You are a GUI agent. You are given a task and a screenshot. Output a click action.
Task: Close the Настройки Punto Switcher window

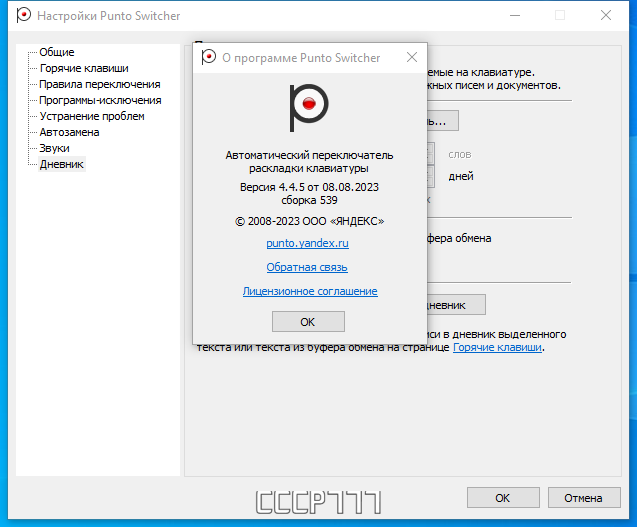pos(606,15)
